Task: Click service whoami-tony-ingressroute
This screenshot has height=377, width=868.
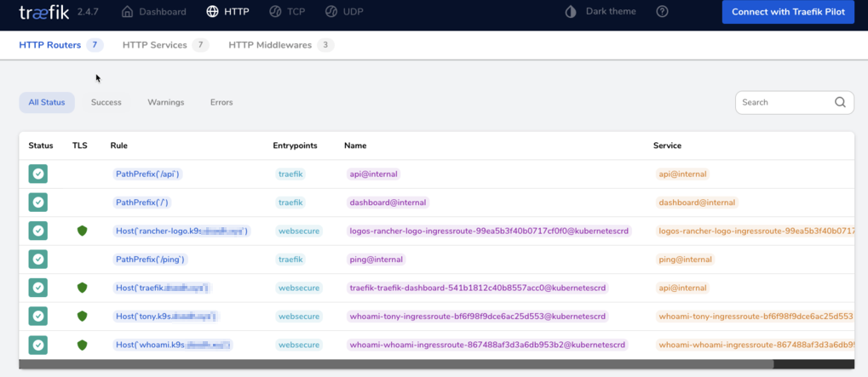Action: pyautogui.click(x=755, y=317)
